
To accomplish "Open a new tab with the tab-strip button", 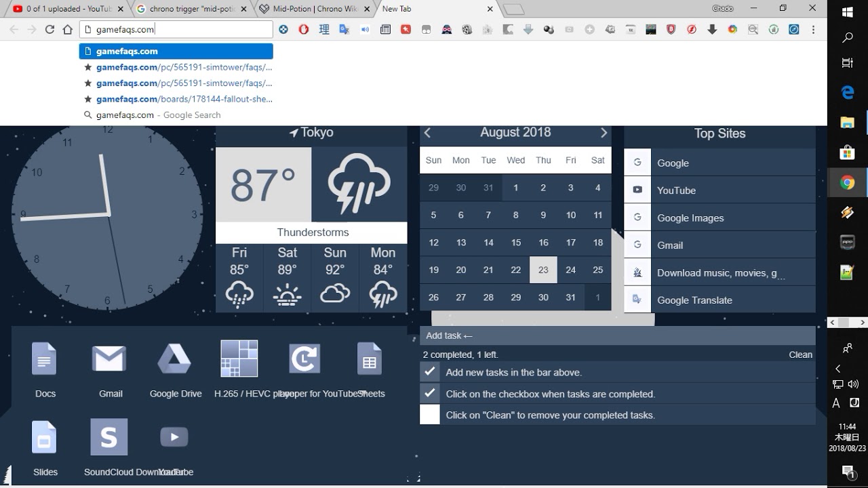I will tap(514, 9).
